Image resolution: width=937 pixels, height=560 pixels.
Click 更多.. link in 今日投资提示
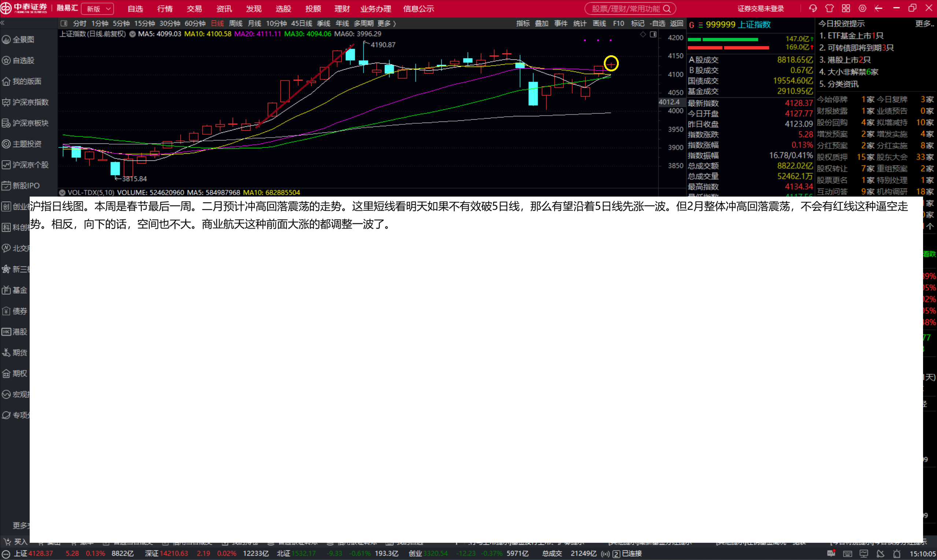tap(925, 24)
